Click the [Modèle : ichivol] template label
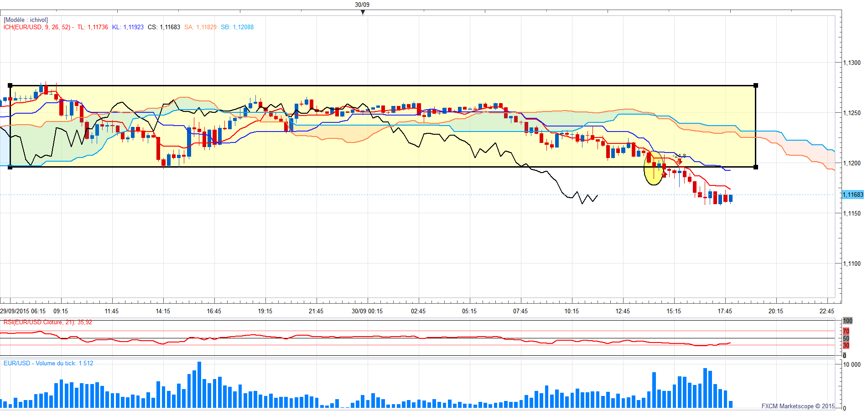Screen dimensions: 868x411 click(26, 20)
